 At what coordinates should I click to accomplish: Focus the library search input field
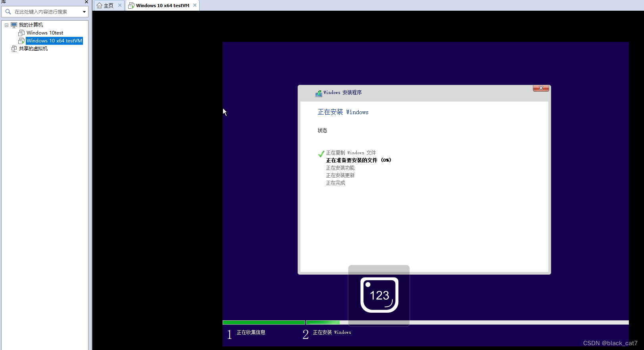tap(46, 12)
